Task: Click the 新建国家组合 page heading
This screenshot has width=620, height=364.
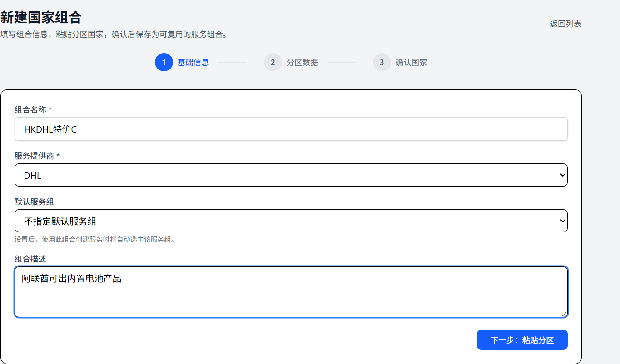Action: pyautogui.click(x=41, y=17)
